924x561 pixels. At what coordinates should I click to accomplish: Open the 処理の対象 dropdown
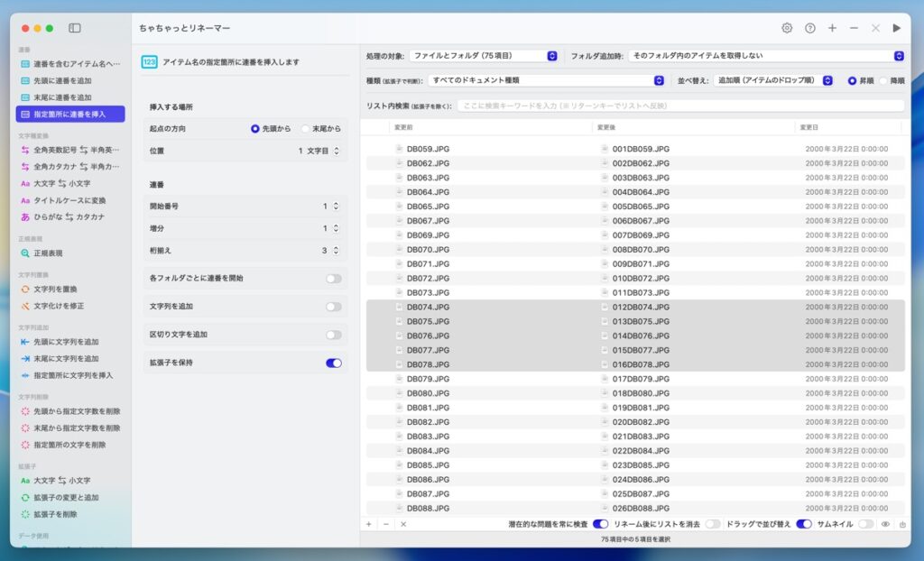point(485,56)
